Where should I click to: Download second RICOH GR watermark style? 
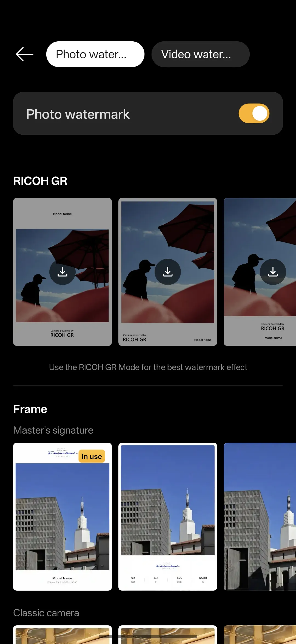tap(168, 272)
